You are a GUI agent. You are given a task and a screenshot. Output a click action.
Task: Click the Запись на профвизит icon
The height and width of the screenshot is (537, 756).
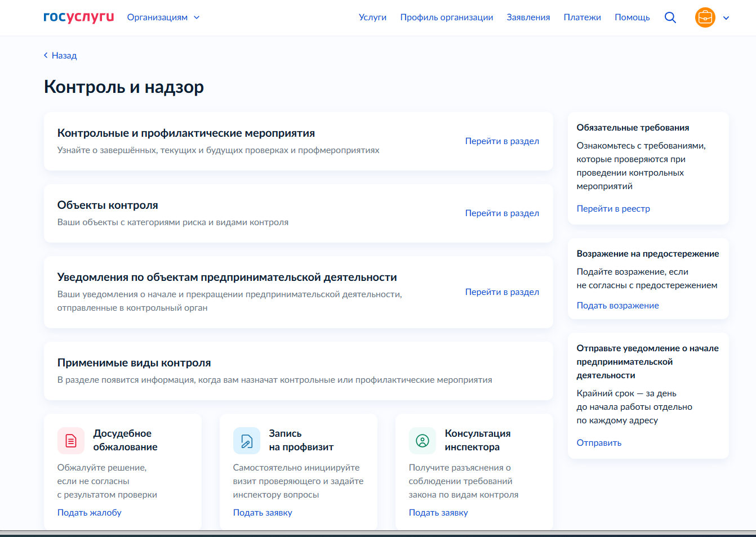click(x=247, y=440)
